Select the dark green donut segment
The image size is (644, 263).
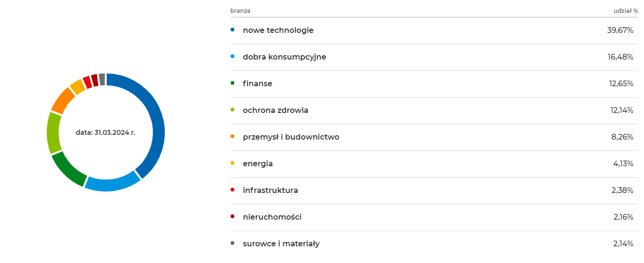click(x=69, y=169)
